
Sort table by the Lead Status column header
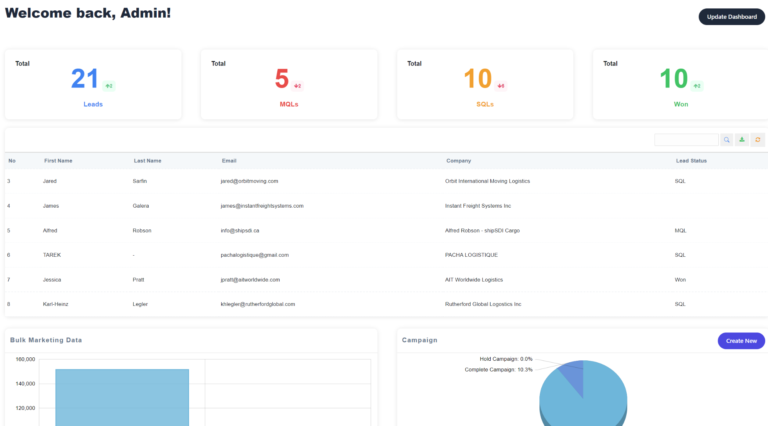692,160
